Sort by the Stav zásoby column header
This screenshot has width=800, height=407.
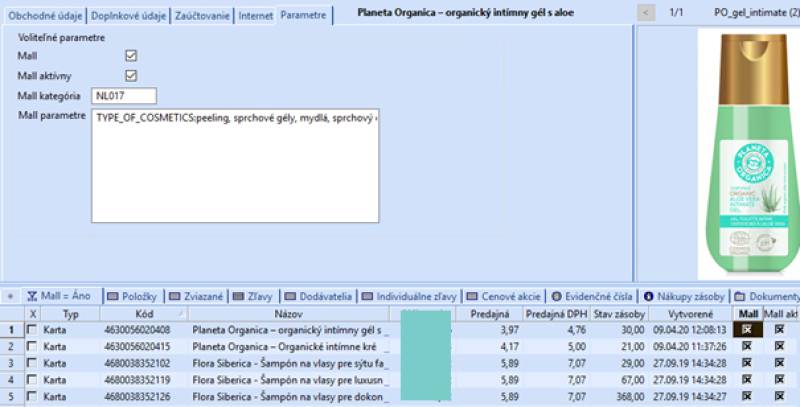[x=619, y=314]
